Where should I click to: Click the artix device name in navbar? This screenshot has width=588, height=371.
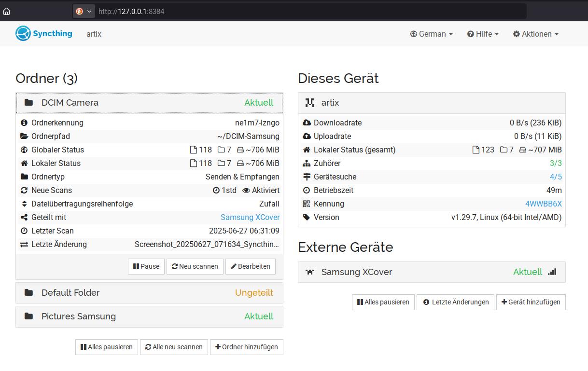[x=94, y=34]
